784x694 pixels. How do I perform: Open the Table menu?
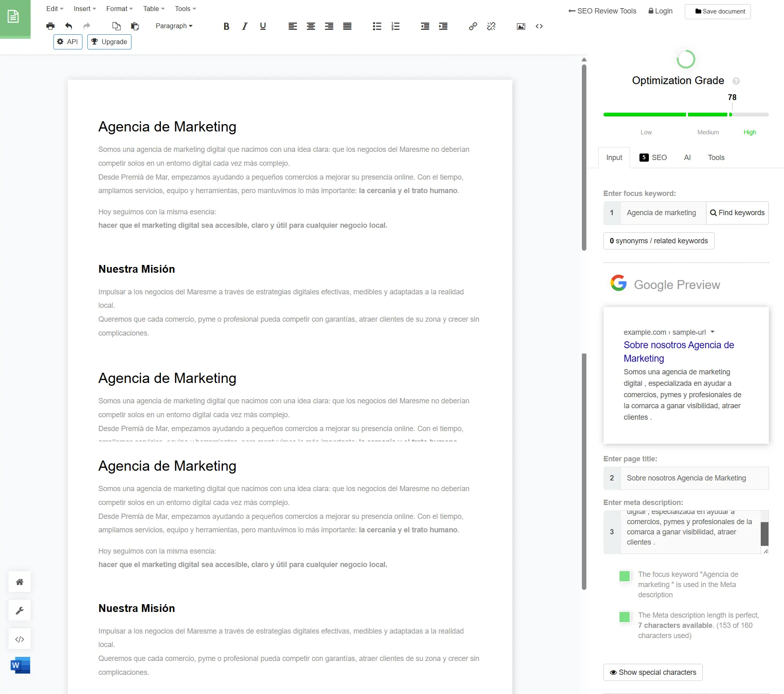[x=154, y=9]
